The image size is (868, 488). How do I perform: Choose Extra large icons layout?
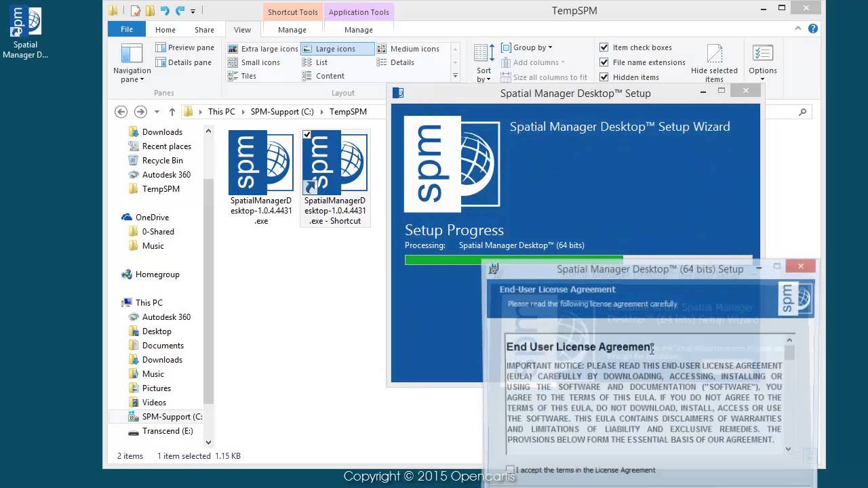(263, 49)
